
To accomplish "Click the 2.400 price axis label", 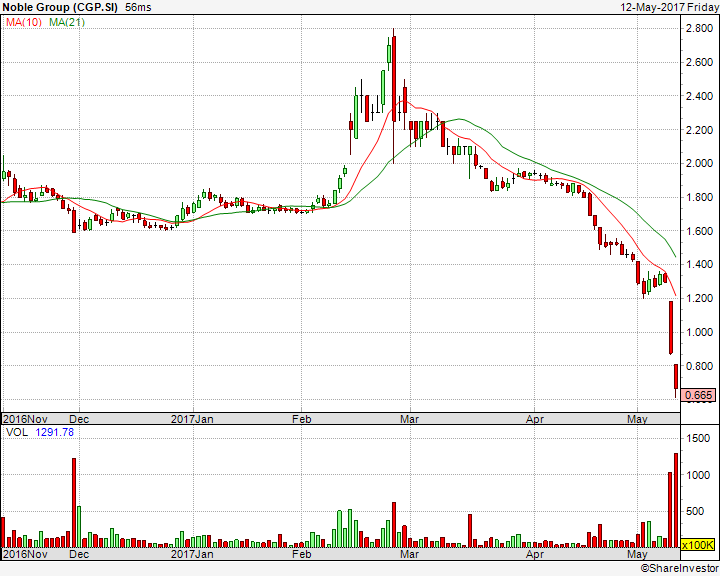I will [699, 96].
